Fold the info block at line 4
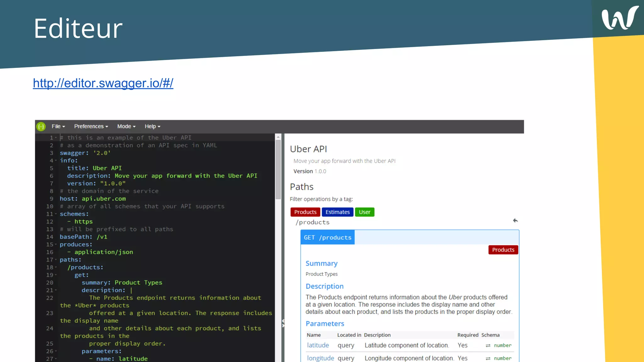This screenshot has height=362, width=644. (x=56, y=161)
